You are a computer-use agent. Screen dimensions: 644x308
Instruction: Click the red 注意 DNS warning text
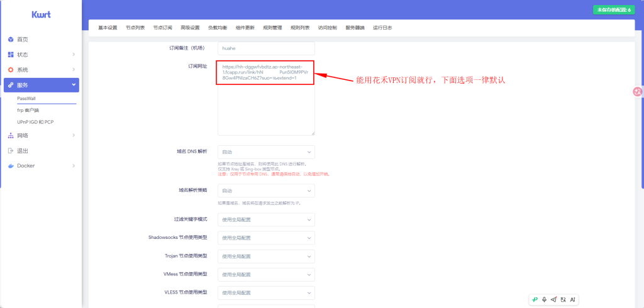(x=274, y=174)
